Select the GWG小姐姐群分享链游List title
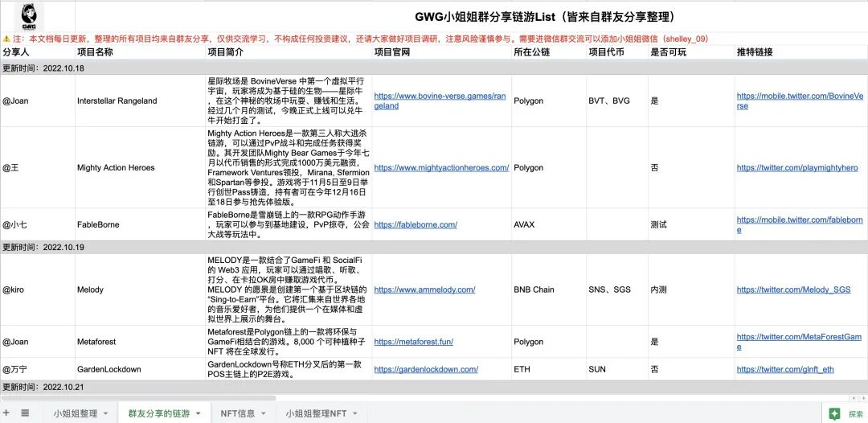The width and height of the screenshot is (868, 423). (x=546, y=17)
